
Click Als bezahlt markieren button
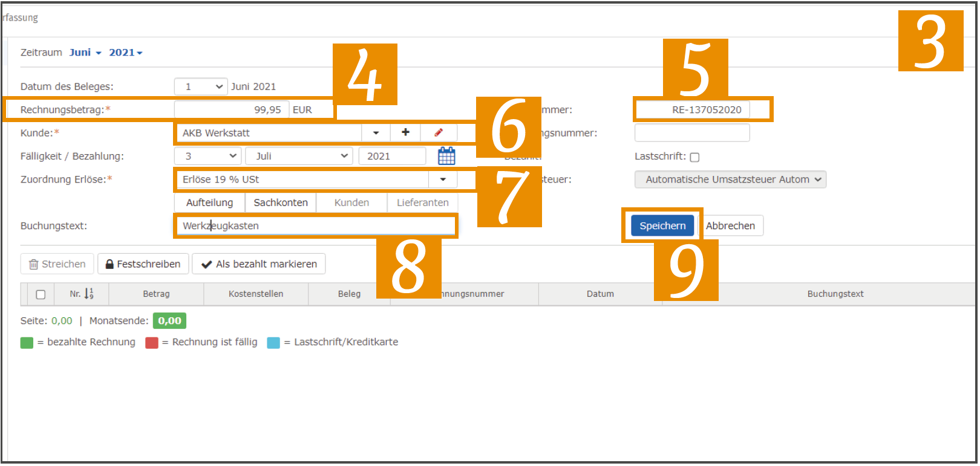point(259,264)
